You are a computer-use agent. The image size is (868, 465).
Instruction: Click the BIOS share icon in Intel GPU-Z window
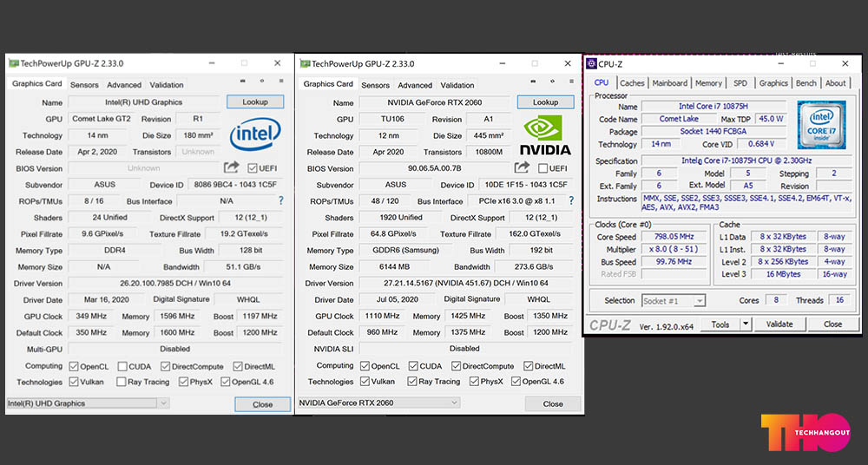[x=232, y=167]
